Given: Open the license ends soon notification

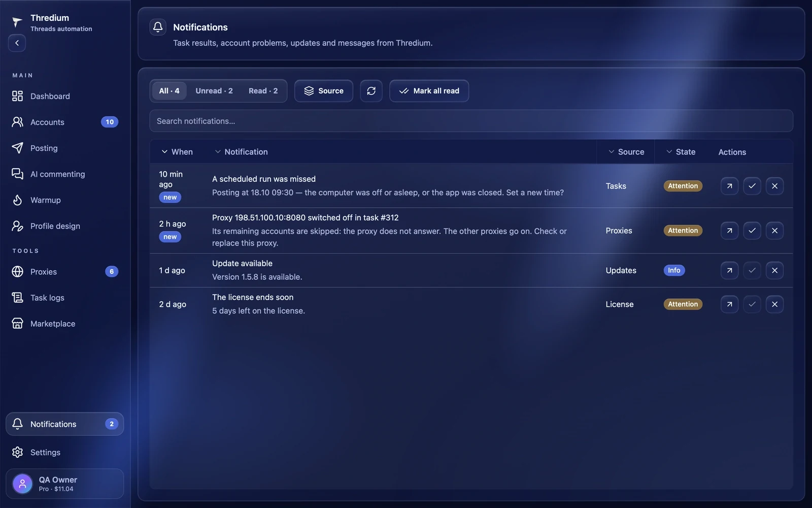Looking at the screenshot, I should [x=729, y=304].
